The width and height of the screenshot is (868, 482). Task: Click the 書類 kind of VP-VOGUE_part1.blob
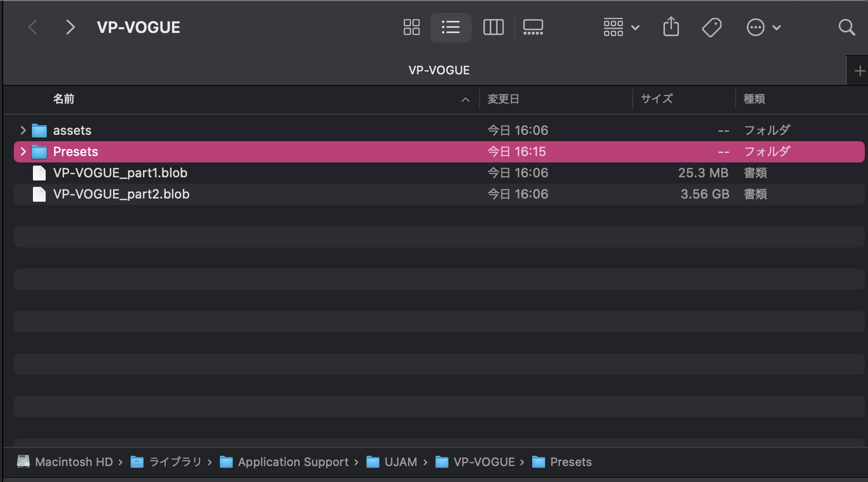(755, 173)
